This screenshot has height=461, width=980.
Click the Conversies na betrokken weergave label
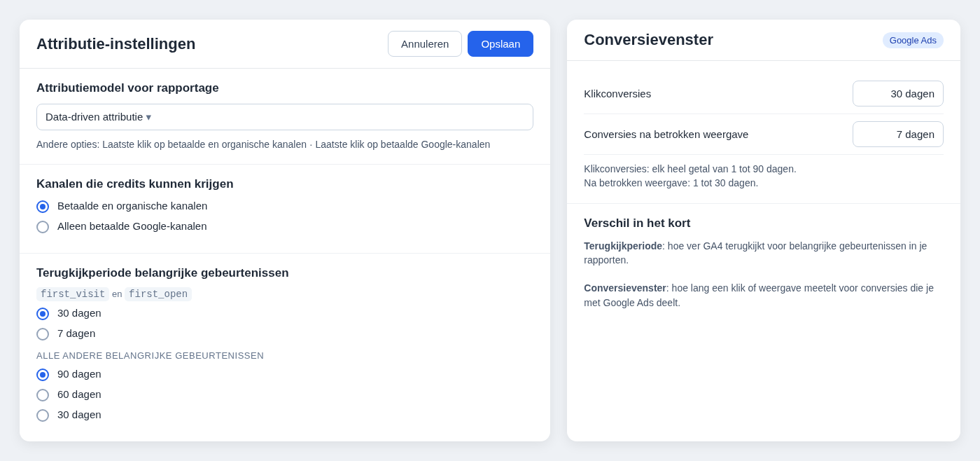click(666, 135)
